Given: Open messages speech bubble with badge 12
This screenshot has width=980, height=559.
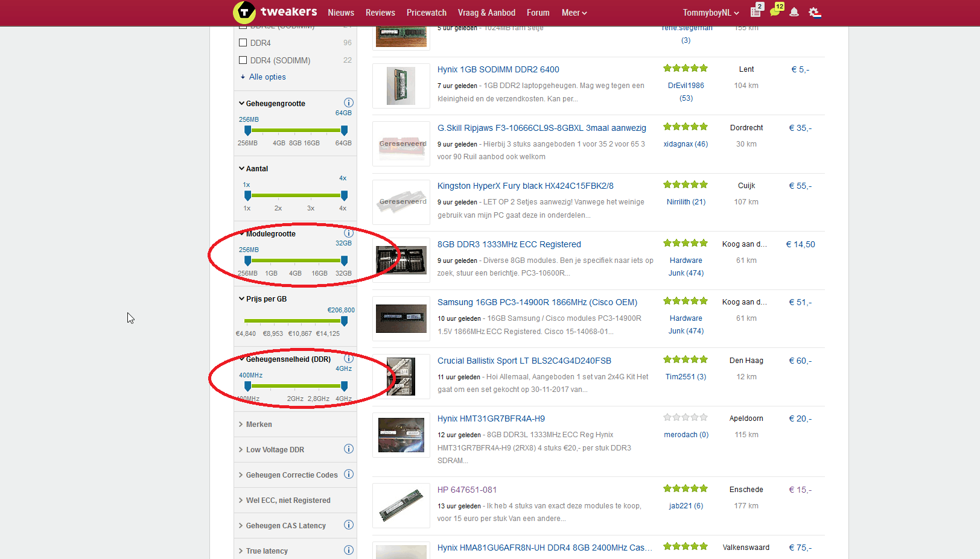Looking at the screenshot, I should click(x=776, y=11).
